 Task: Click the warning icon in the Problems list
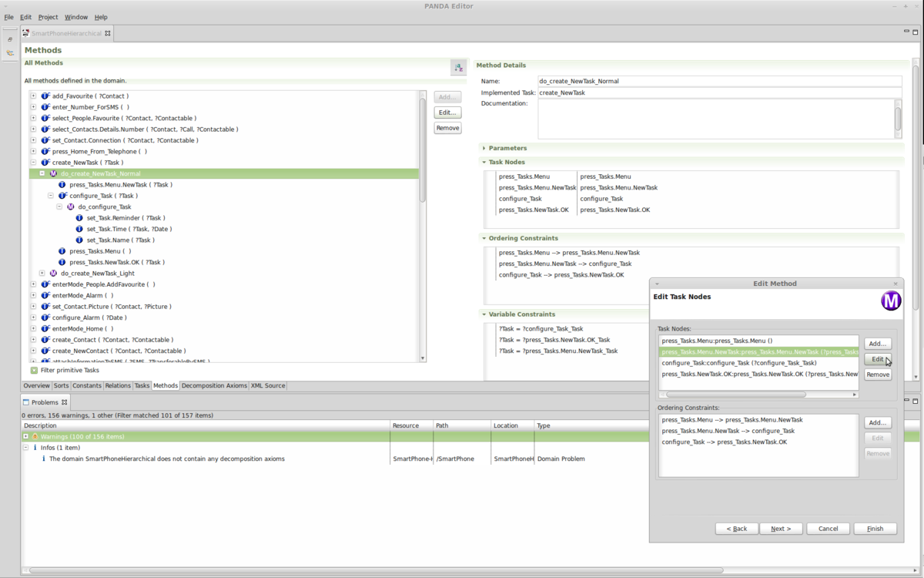click(x=35, y=437)
